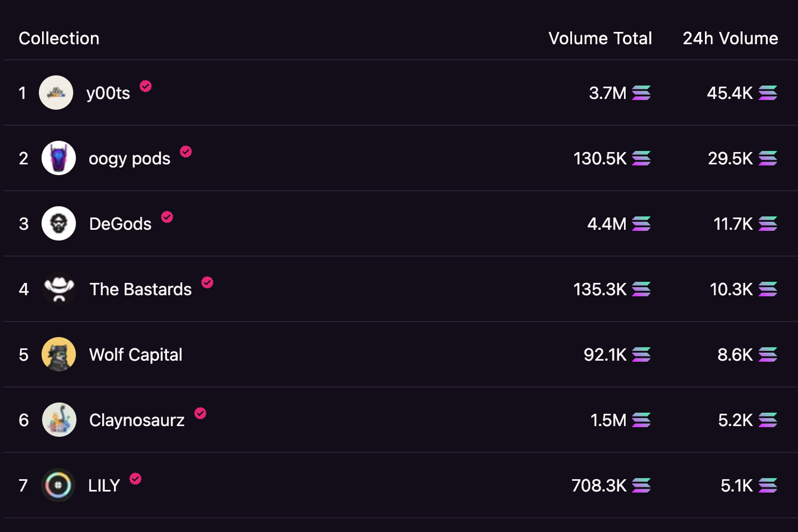The height and width of the screenshot is (532, 798).
Task: Click Solana icon next to DeGods 4.4M
Action: [x=641, y=224]
